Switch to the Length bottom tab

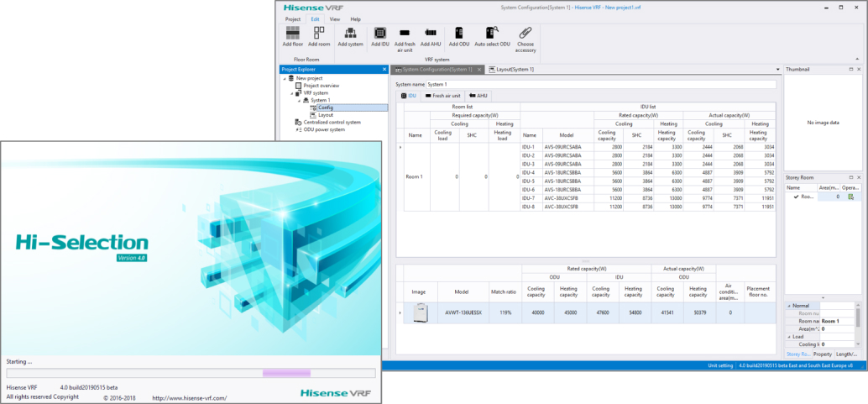846,354
